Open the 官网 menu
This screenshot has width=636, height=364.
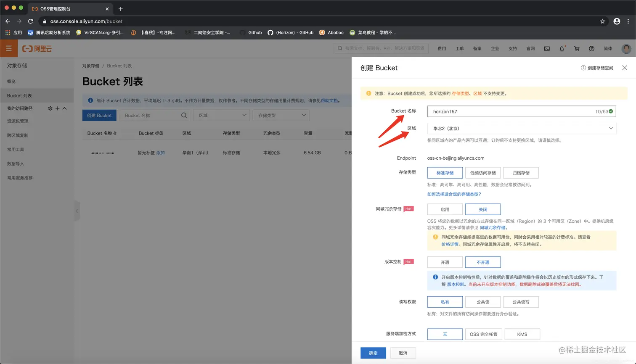pos(530,49)
